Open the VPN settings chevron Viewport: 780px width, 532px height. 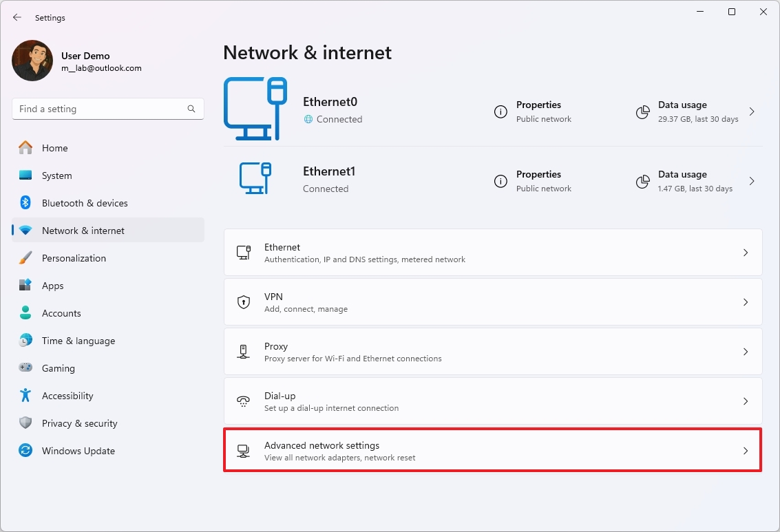click(746, 301)
